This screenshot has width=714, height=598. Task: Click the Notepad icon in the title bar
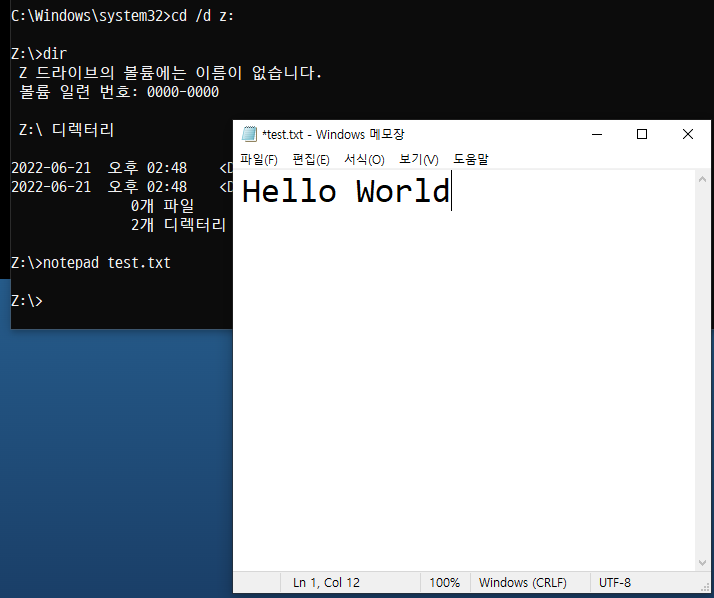click(249, 134)
